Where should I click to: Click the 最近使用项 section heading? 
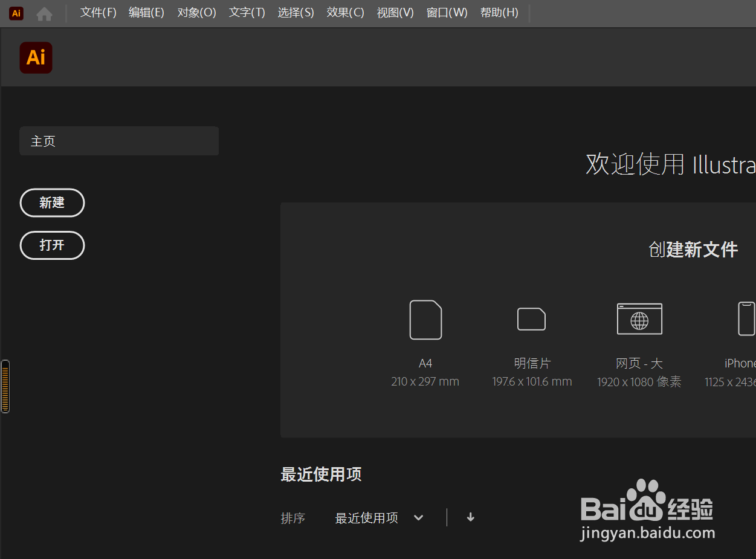[x=321, y=474]
